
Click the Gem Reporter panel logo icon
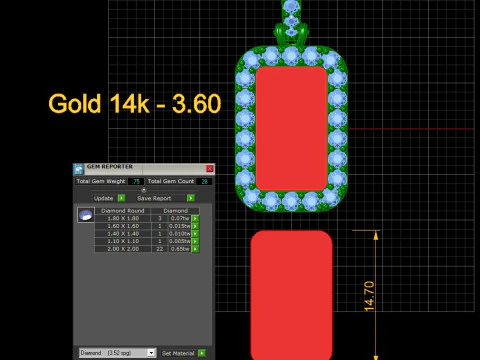(x=78, y=169)
